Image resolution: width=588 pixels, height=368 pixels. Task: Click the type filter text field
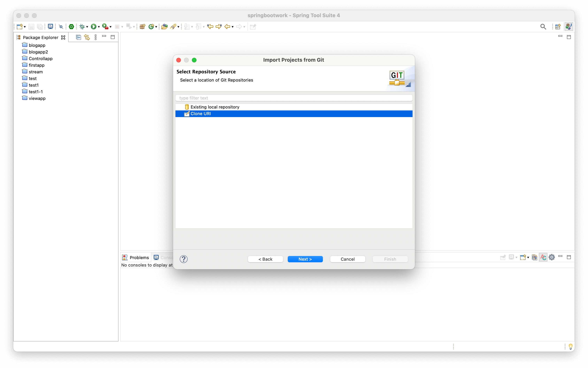[294, 98]
